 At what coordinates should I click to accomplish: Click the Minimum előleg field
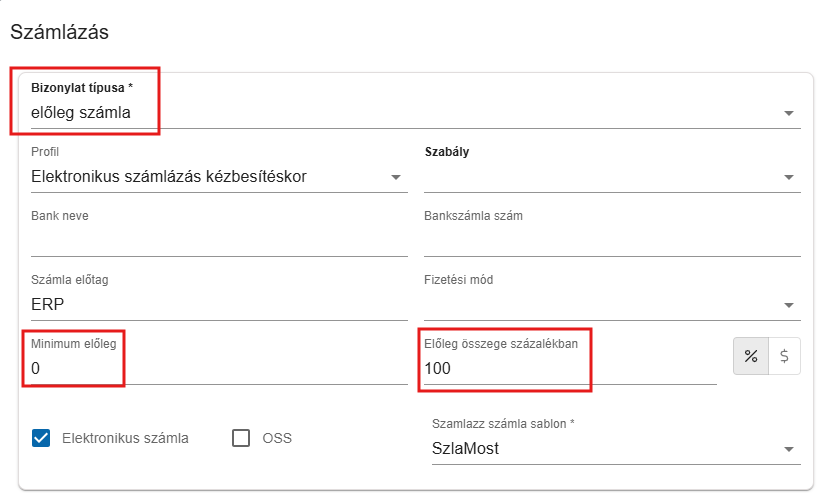218,369
